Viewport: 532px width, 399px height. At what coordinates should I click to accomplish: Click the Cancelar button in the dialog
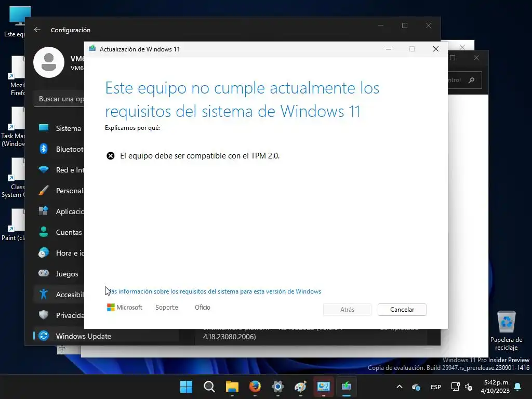click(402, 310)
